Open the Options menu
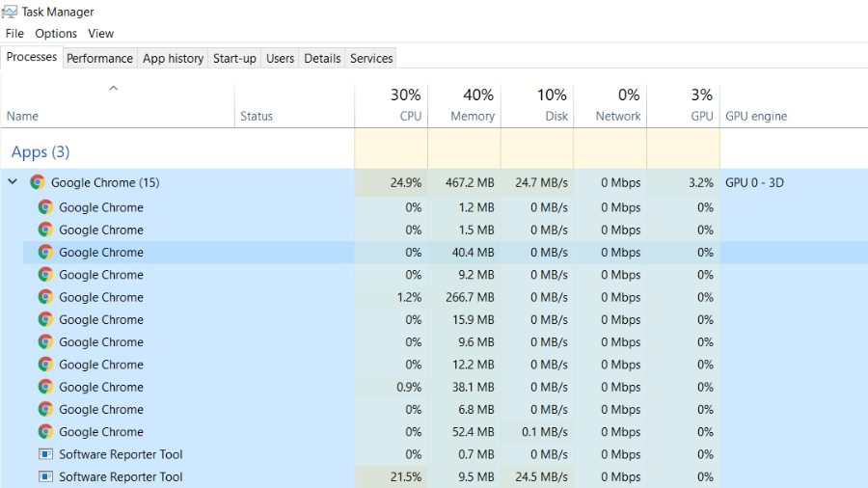The width and height of the screenshot is (868, 488). tap(56, 33)
